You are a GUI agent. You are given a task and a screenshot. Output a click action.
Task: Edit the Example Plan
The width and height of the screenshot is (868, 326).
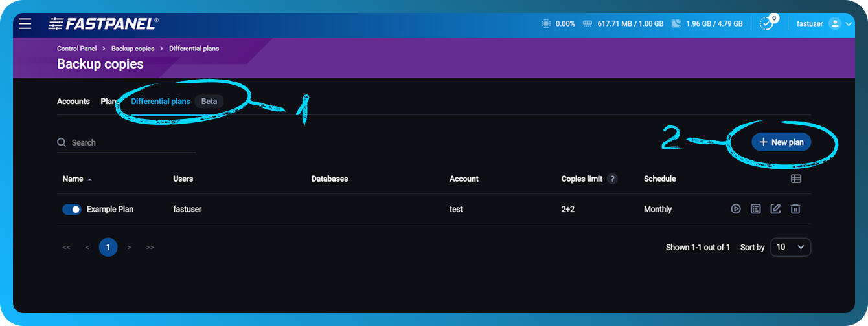(775, 209)
